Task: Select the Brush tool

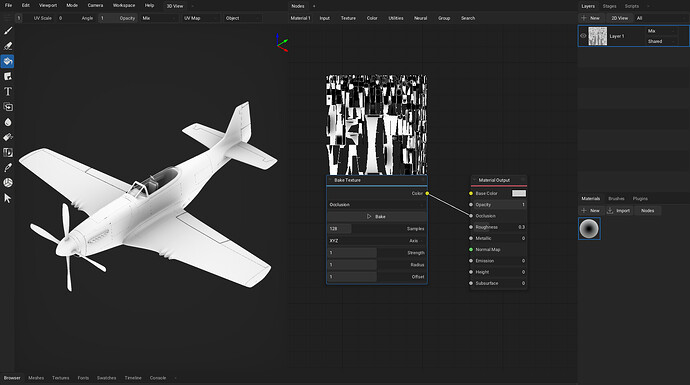Action: (8, 31)
